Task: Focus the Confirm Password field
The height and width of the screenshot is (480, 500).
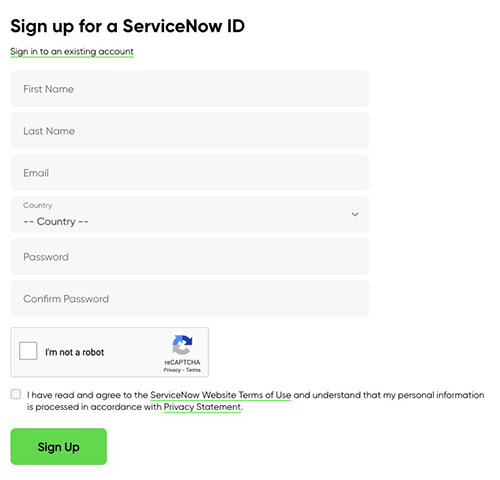Action: click(x=190, y=299)
